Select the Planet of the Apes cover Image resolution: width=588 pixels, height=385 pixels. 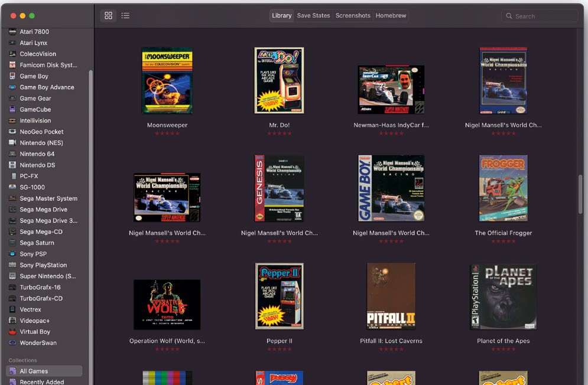point(503,297)
